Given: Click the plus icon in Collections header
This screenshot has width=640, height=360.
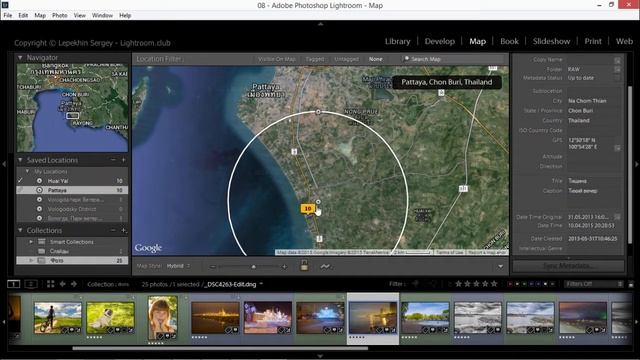Looking at the screenshot, I should pos(123,231).
